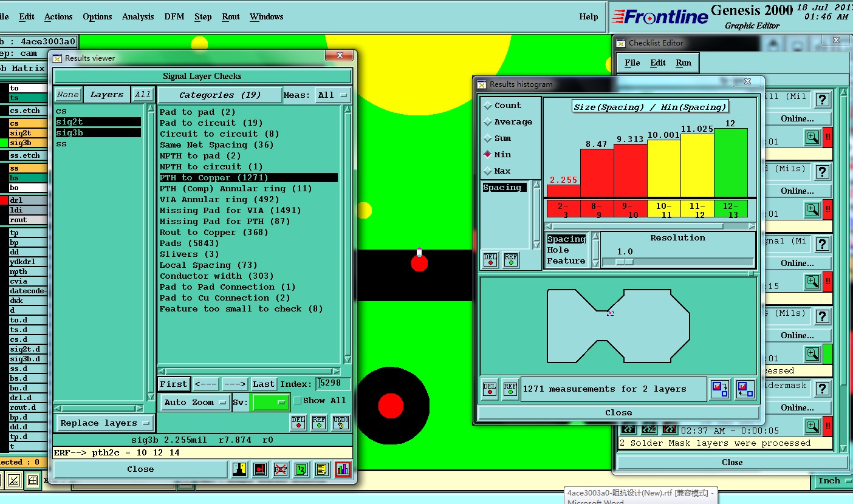The height and width of the screenshot is (504, 853).
Task: Open the Edit menu in main menu bar
Action: pos(27,17)
